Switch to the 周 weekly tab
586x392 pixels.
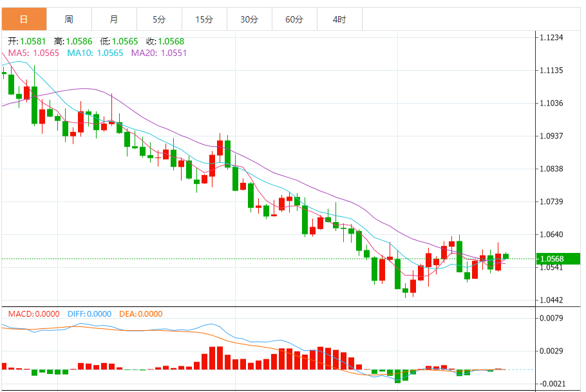point(69,19)
